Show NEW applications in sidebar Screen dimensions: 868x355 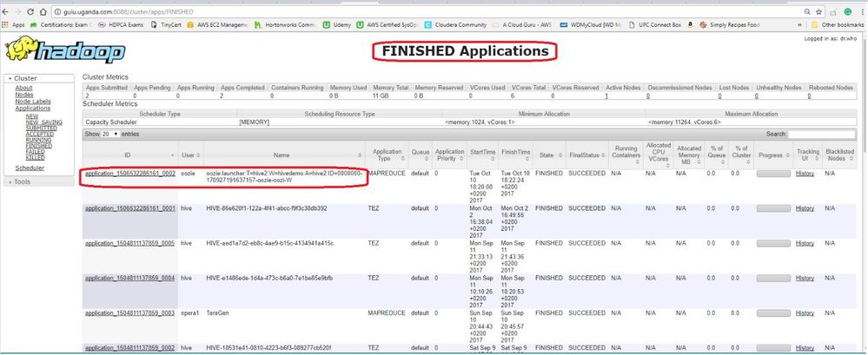pyautogui.click(x=32, y=116)
